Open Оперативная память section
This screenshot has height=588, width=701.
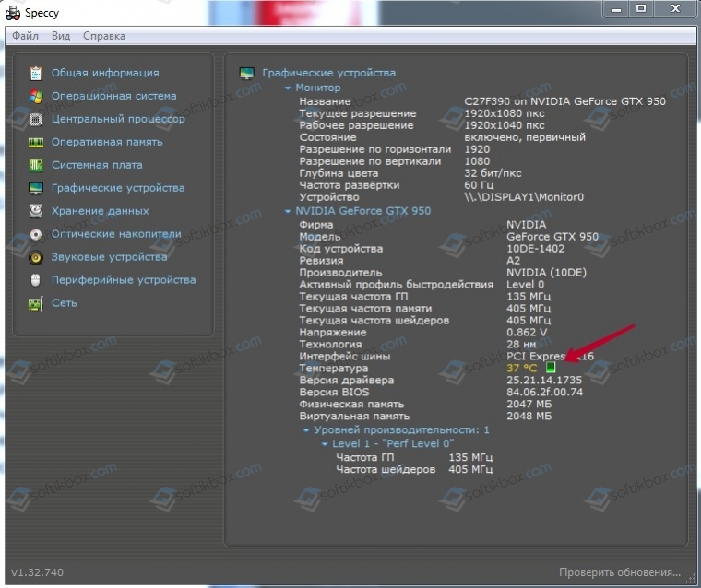(107, 142)
